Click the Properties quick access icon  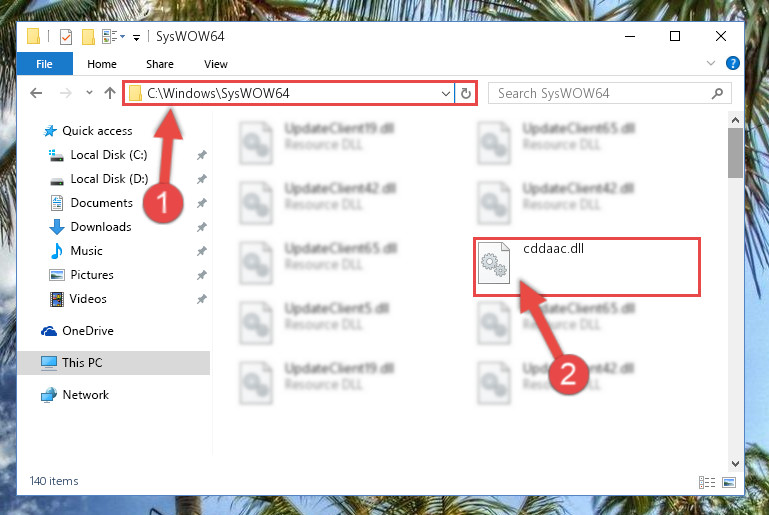coord(66,37)
